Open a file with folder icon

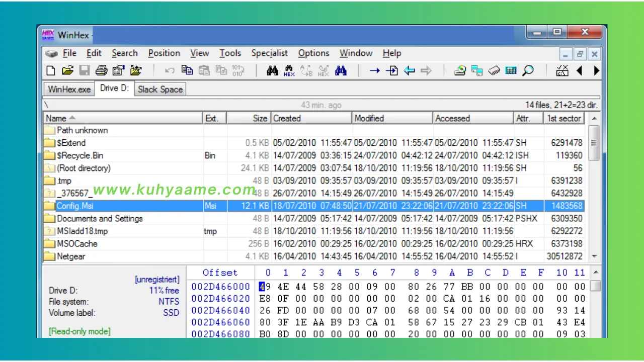click(x=67, y=71)
